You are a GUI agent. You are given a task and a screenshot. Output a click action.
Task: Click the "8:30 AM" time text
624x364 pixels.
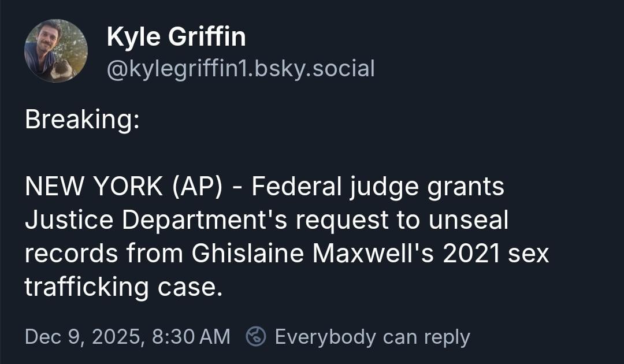point(191,336)
